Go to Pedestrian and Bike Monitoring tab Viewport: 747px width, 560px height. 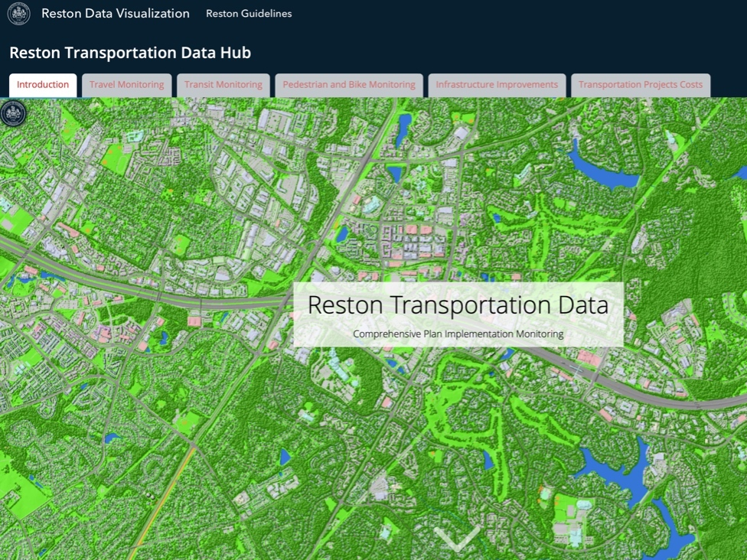tap(349, 85)
